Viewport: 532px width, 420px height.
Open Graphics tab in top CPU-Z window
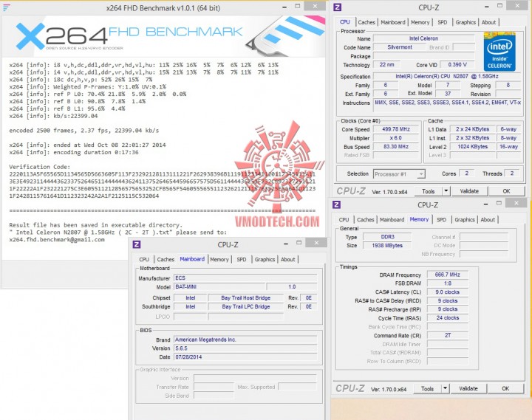pyautogui.click(x=465, y=22)
